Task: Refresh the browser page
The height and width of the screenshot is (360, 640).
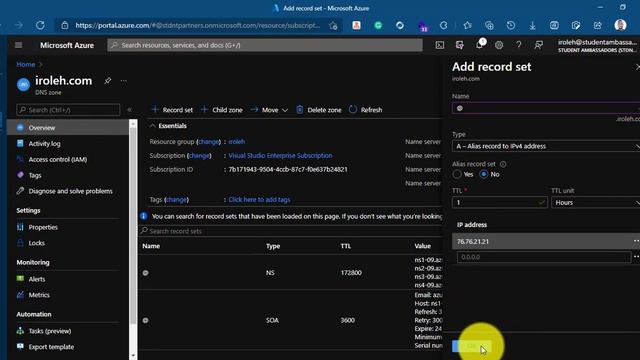Action: tap(40, 25)
